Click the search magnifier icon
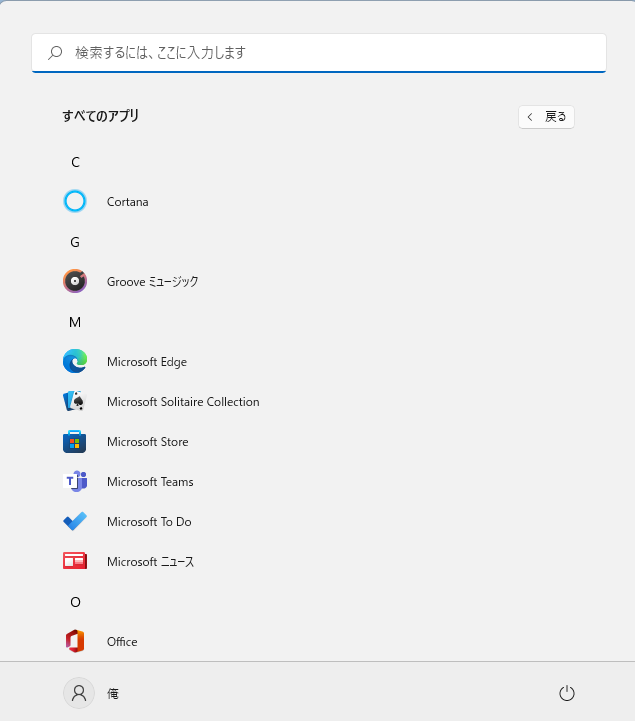Image resolution: width=635 pixels, height=721 pixels. (x=55, y=53)
